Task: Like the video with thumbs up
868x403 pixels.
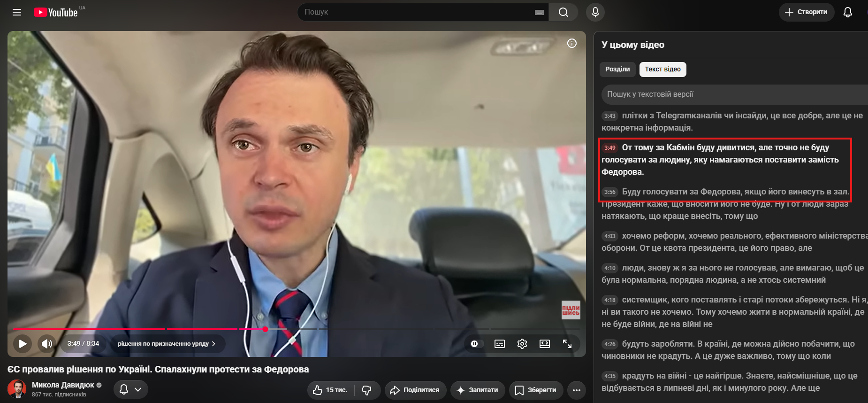Action: [x=331, y=390]
